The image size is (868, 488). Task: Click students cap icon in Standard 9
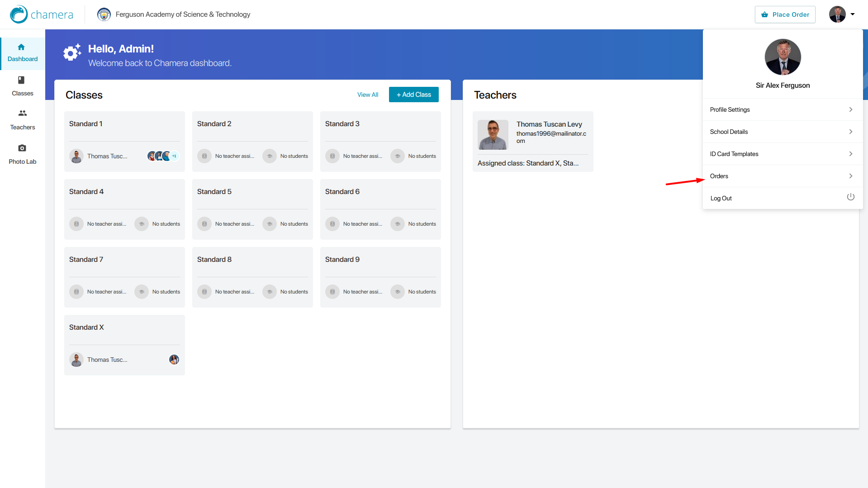(398, 292)
